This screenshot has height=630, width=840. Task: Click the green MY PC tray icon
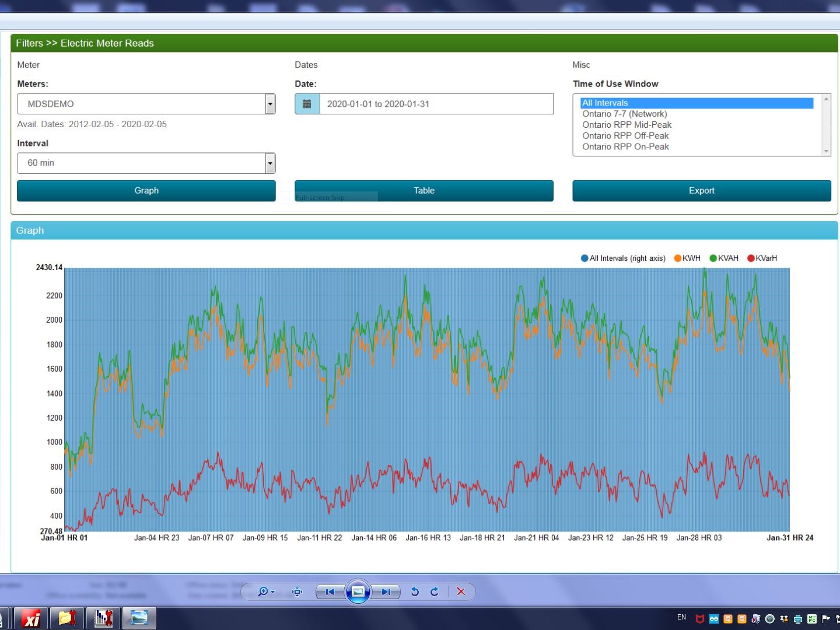tap(812, 619)
